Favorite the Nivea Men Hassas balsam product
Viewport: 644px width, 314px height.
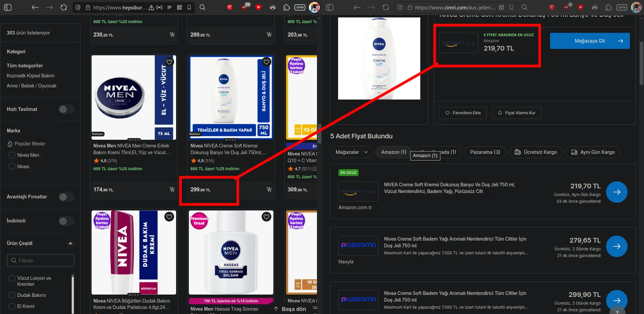[x=266, y=217]
